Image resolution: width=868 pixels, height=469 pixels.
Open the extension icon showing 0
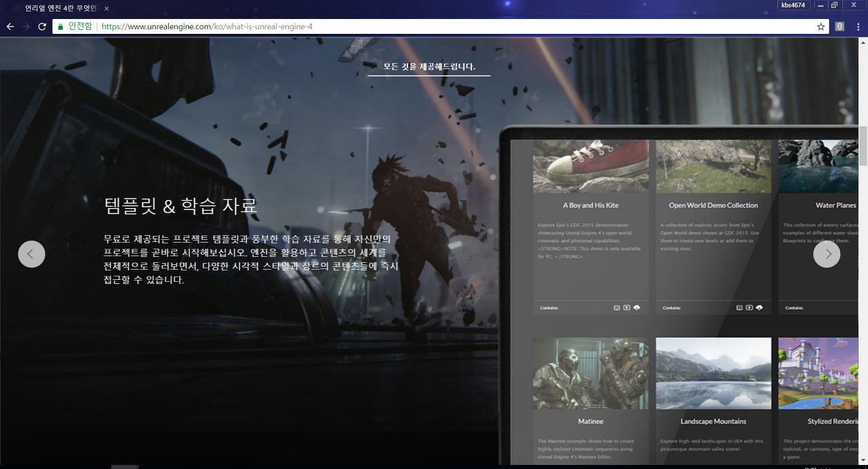840,26
